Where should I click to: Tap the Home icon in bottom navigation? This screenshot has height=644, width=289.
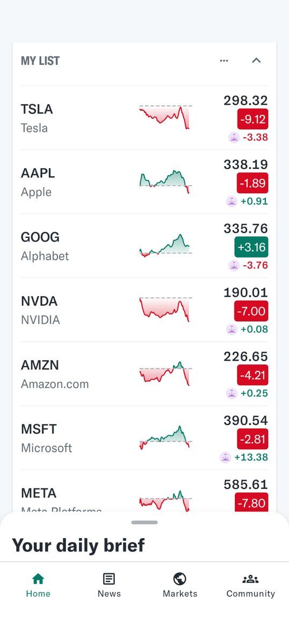(38, 579)
